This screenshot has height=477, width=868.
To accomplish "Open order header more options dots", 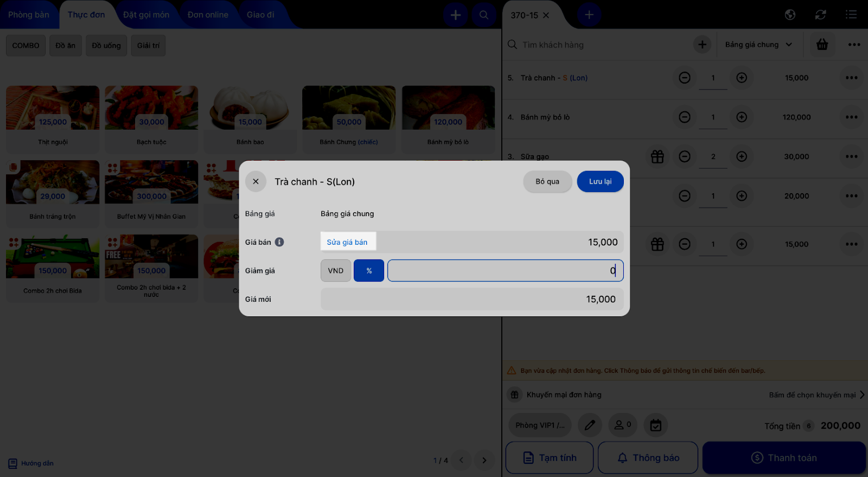I will tap(854, 44).
